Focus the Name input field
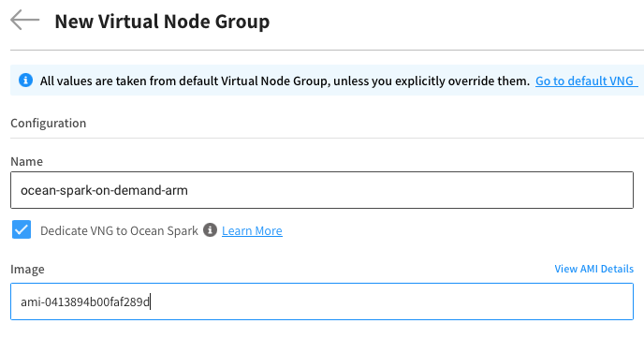Screen dimensions: 644x338 point(322,190)
